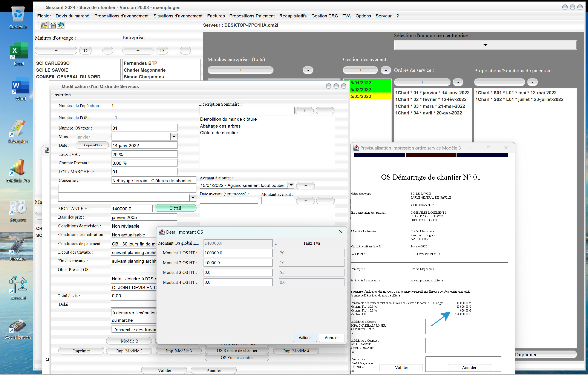The width and height of the screenshot is (588, 375).
Task: Remove a Proposition/Situation with minus button
Action: (x=532, y=82)
